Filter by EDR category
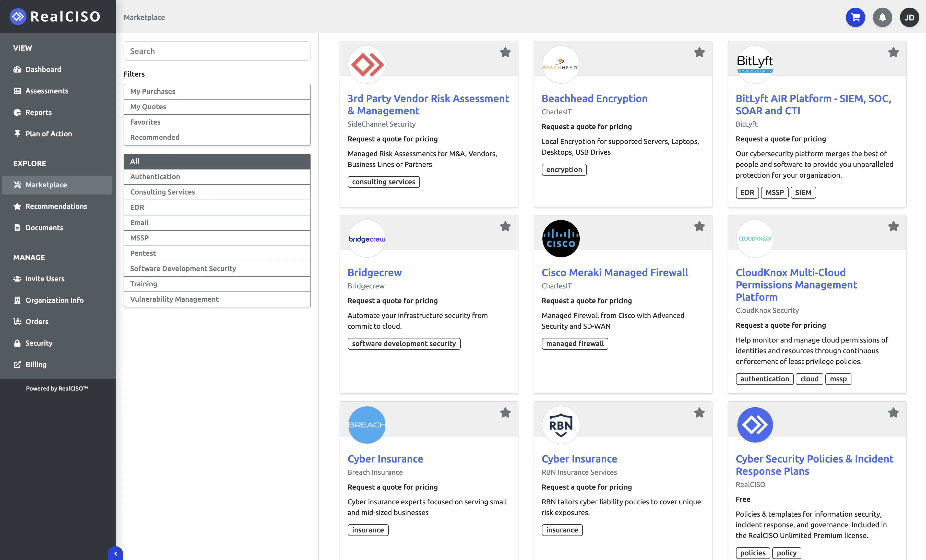 pos(217,208)
